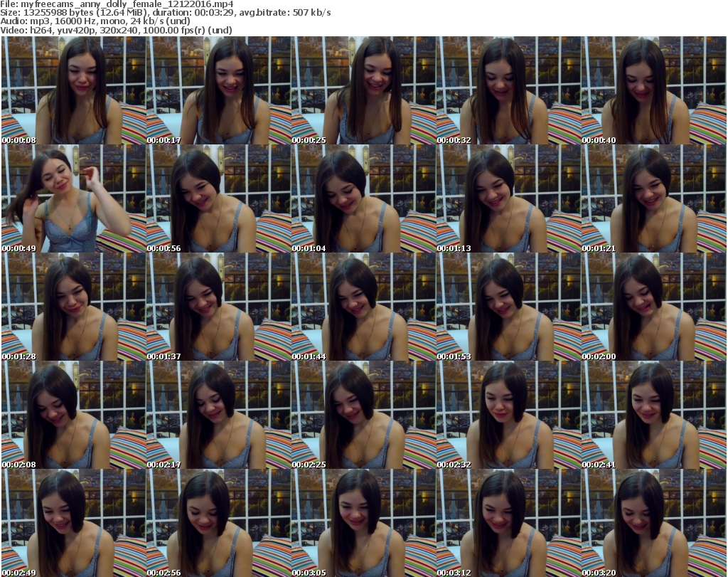Click the Audio mp3 info line
Viewport: 728px width, 577px height.
(95, 21)
